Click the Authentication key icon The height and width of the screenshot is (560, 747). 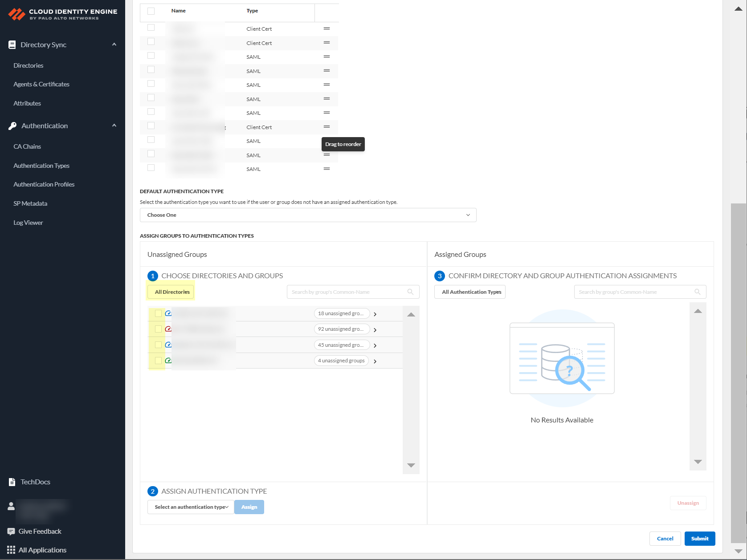click(x=12, y=126)
